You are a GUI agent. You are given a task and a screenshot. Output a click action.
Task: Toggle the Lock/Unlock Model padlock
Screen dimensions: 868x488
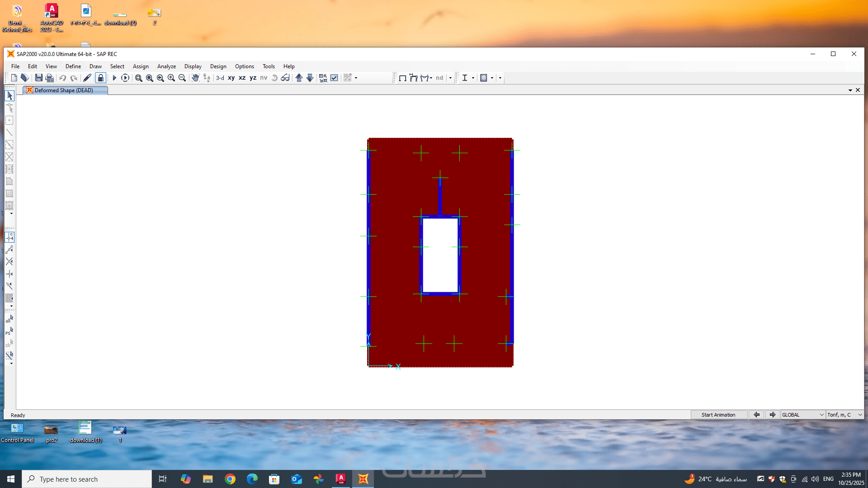[x=100, y=78]
